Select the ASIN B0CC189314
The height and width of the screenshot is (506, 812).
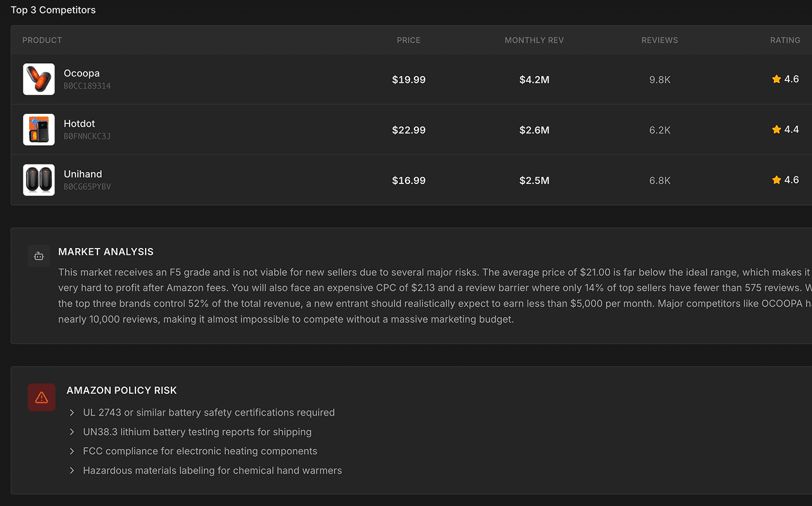(x=87, y=86)
